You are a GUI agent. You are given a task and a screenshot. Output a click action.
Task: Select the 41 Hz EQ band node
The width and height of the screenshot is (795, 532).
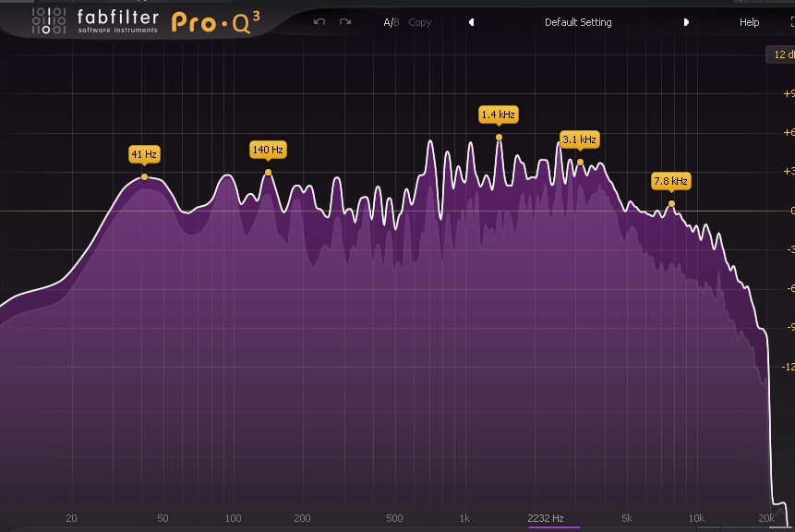coord(145,176)
